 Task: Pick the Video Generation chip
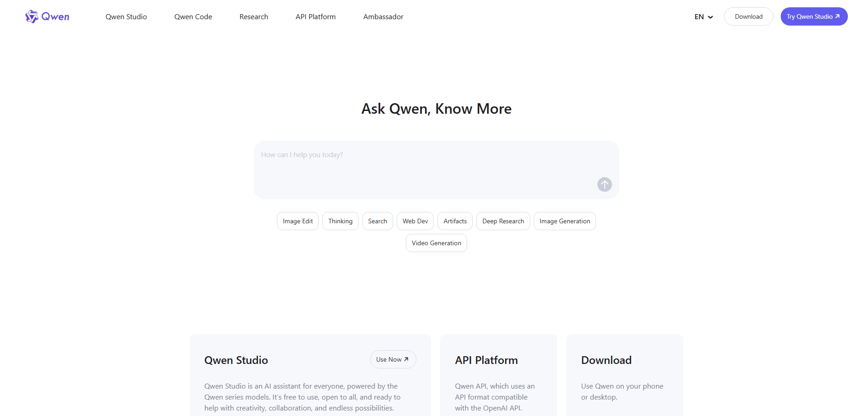437,243
